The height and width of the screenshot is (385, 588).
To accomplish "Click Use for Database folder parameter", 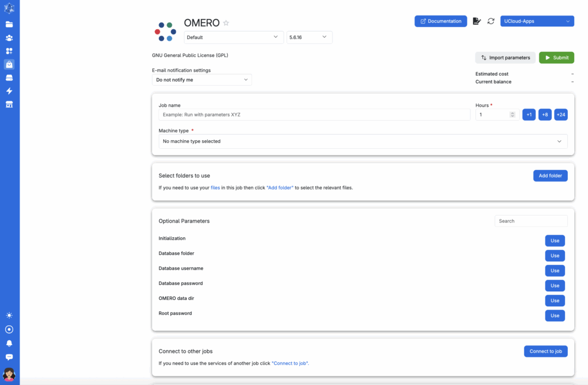I will click(x=555, y=256).
